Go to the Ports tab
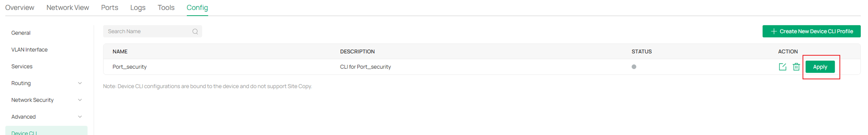This screenshot has width=868, height=135. click(x=110, y=7)
